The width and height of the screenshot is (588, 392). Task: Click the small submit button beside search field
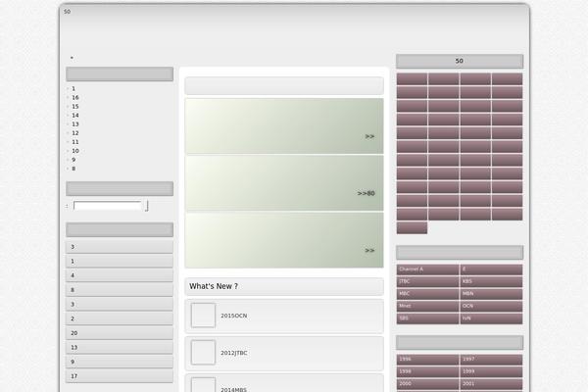coord(147,206)
